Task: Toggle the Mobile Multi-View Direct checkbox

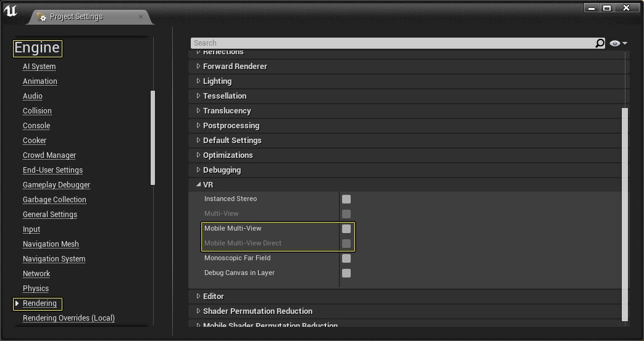Action: (346, 244)
